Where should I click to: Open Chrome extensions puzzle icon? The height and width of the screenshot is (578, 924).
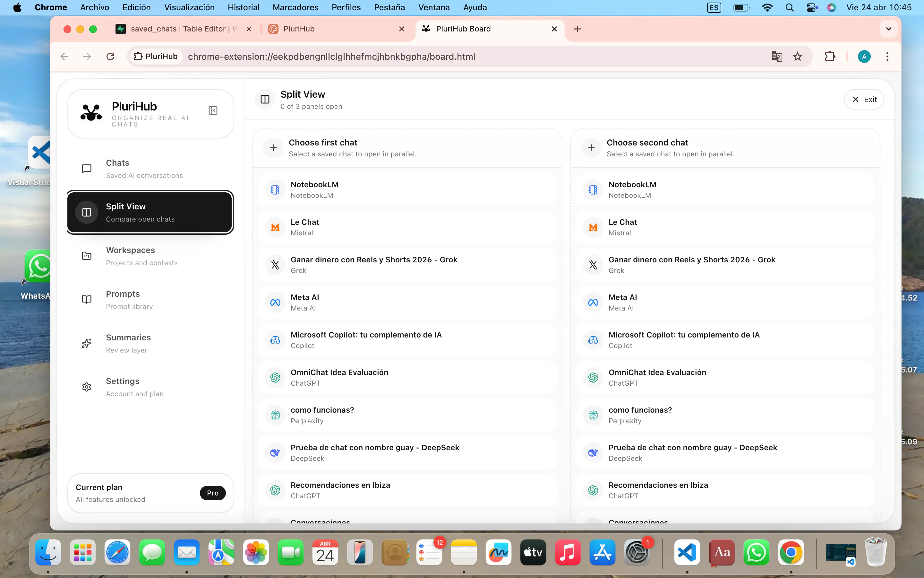click(830, 57)
